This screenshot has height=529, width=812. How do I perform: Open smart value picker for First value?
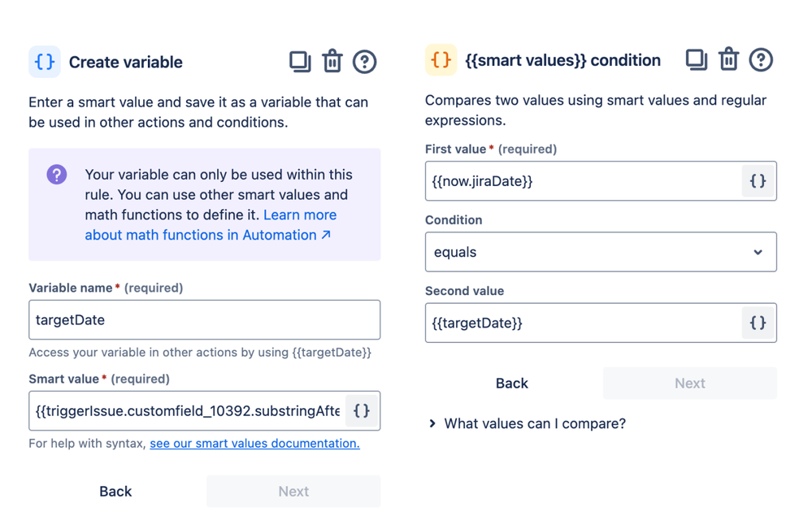point(758,181)
